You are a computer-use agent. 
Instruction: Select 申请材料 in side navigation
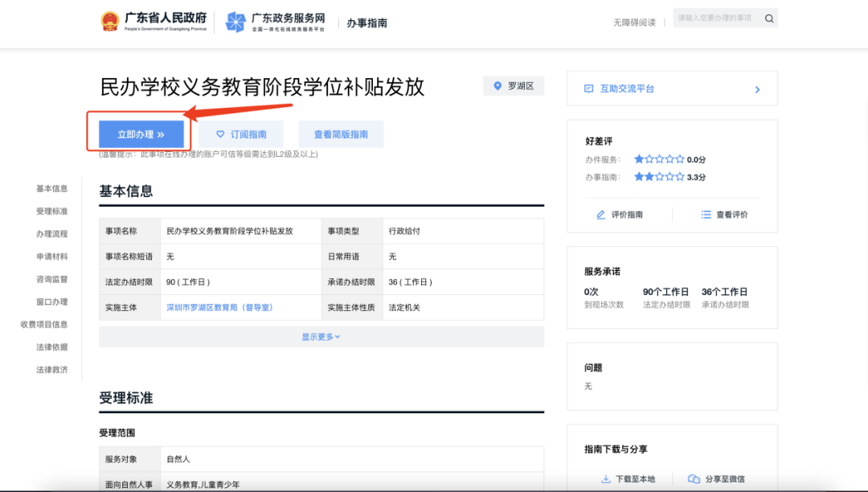point(52,256)
